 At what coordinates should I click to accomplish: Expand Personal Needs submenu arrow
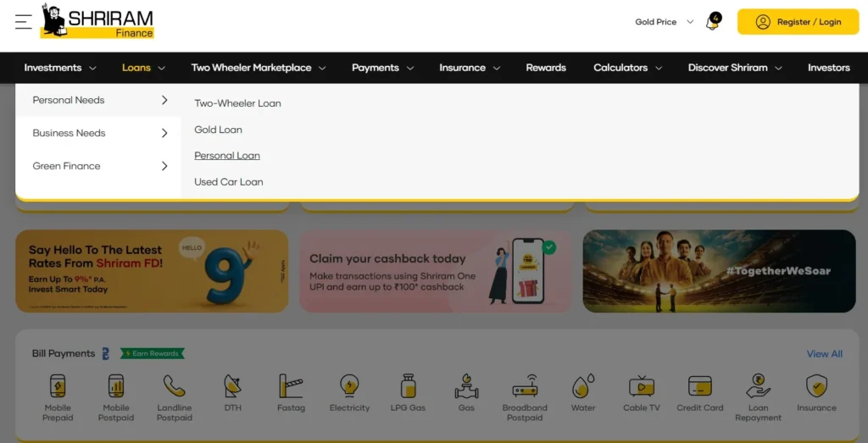click(x=164, y=100)
